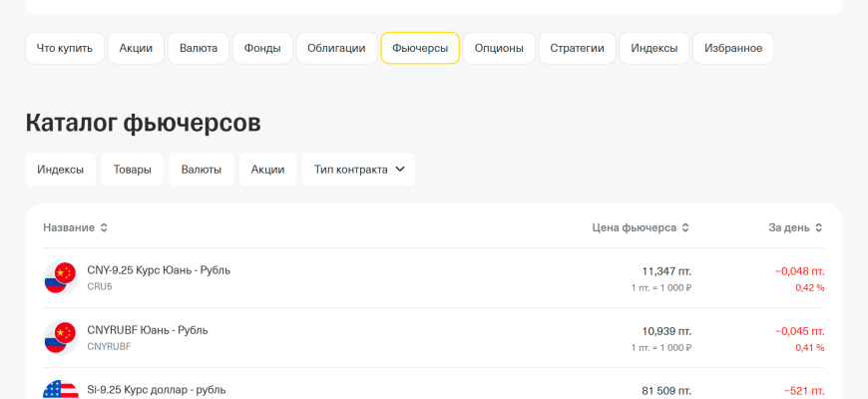Viewport: 868px width, 399px height.
Task: Switch to the Облигации tab
Action: tap(336, 48)
